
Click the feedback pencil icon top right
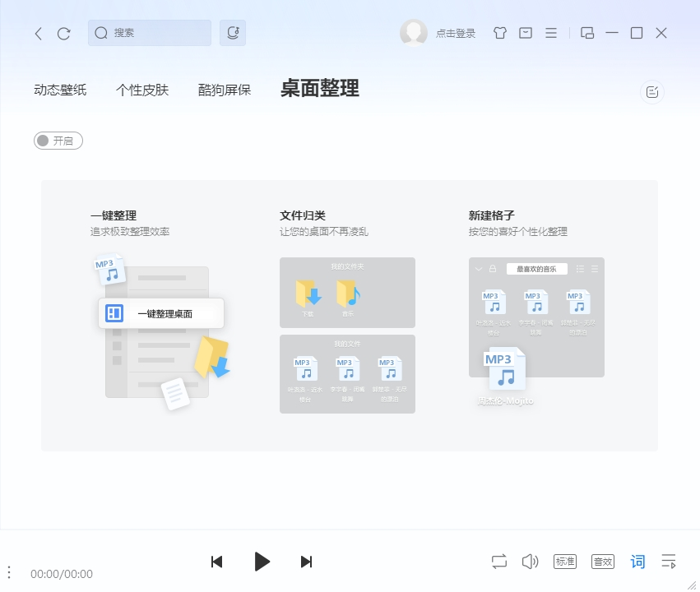[651, 91]
